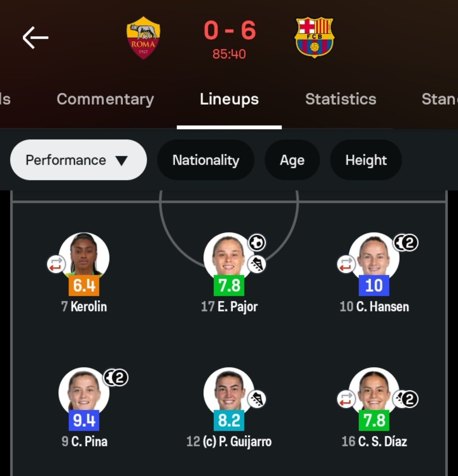
Task: Click C. S. Díaz's two-assists badge
Action: click(406, 399)
